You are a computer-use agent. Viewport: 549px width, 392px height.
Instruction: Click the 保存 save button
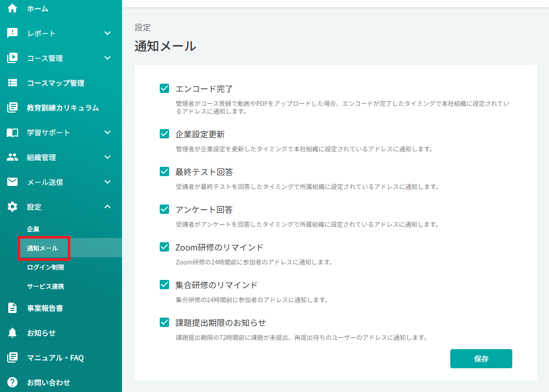click(x=481, y=358)
